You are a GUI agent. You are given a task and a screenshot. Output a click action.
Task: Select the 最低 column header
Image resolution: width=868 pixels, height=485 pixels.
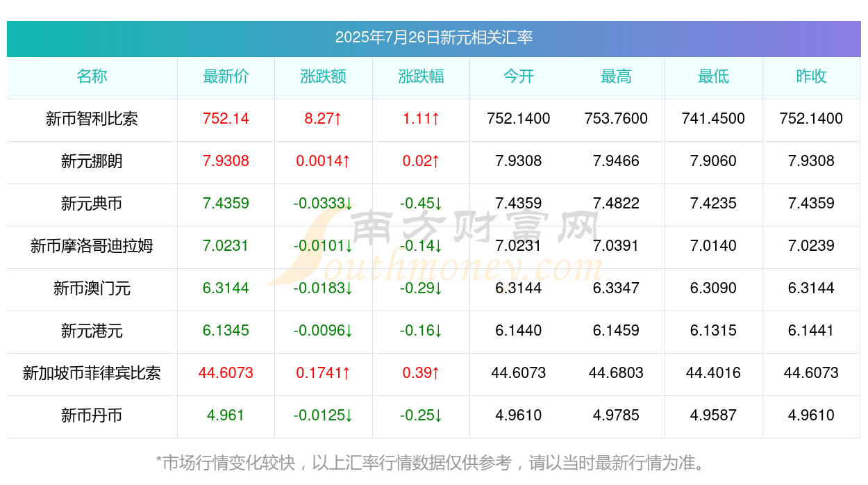tap(713, 76)
